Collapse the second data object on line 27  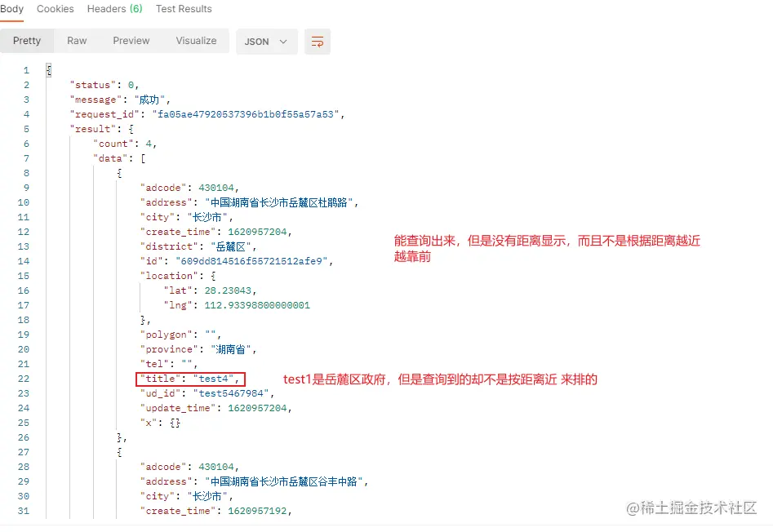tap(119, 452)
